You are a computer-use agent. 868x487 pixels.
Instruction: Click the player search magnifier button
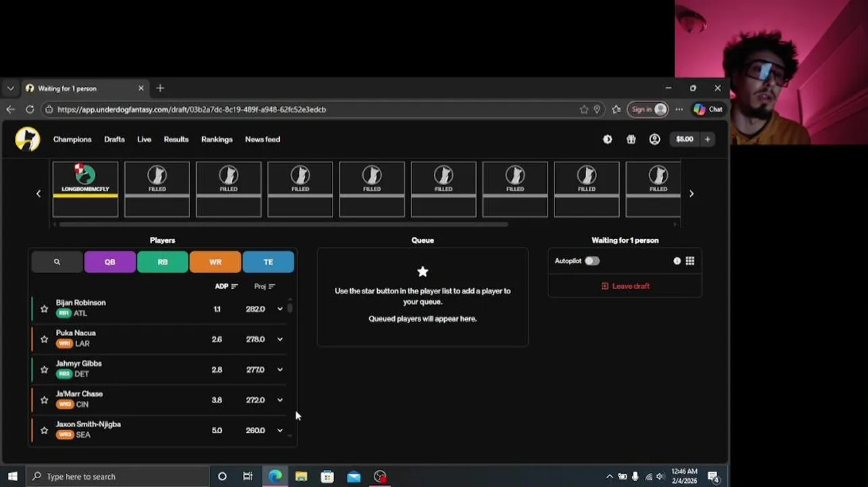click(57, 262)
